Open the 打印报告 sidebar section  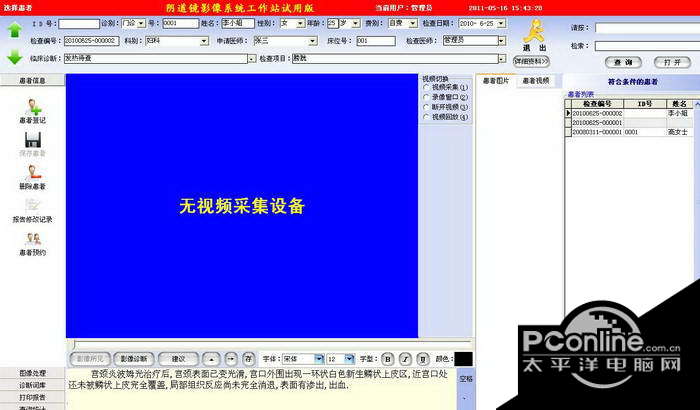(x=33, y=397)
